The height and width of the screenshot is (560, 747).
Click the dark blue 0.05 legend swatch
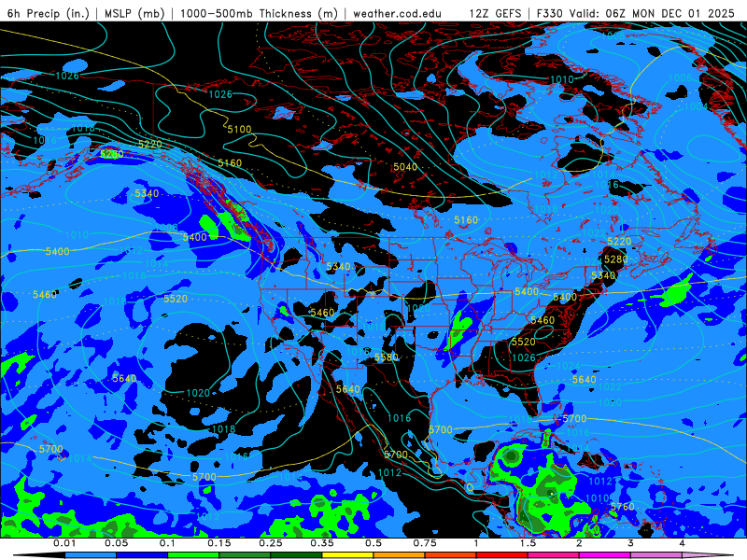[x=142, y=555]
